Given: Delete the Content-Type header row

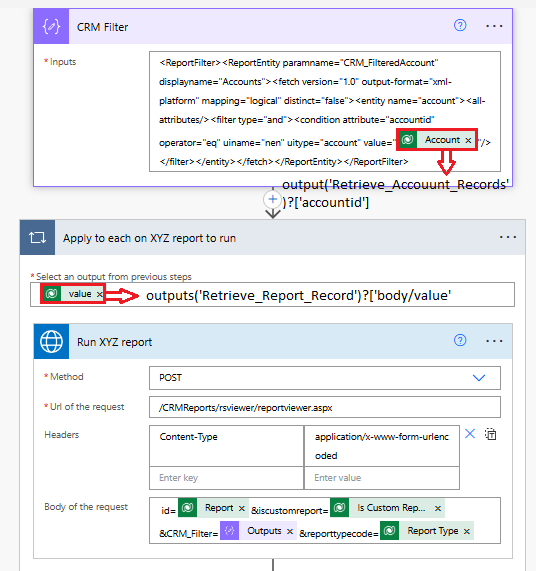Looking at the screenshot, I should [x=470, y=434].
